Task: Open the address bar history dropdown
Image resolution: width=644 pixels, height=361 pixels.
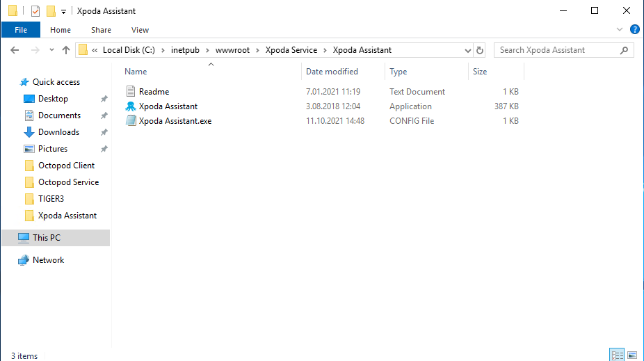Action: pyautogui.click(x=467, y=51)
